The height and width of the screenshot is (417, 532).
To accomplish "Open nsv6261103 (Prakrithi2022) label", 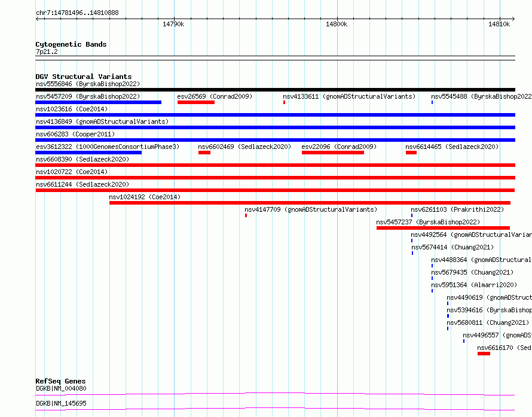I will coord(457,209).
